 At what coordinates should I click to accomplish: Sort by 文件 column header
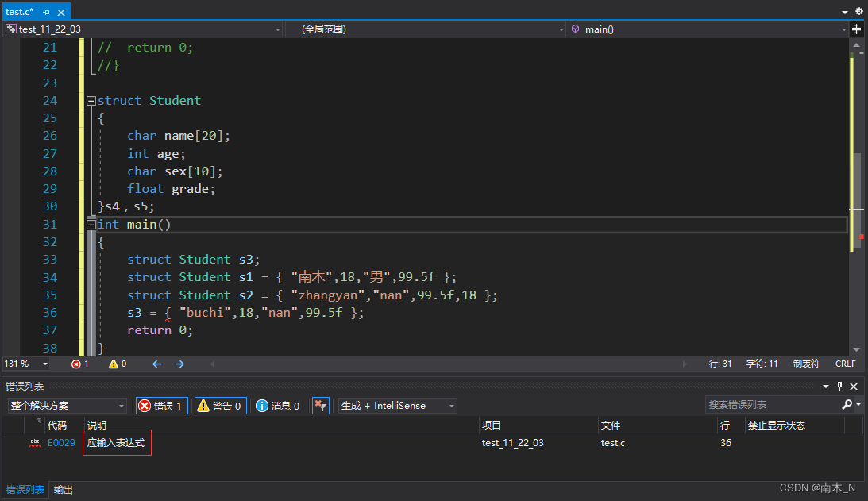coord(657,425)
